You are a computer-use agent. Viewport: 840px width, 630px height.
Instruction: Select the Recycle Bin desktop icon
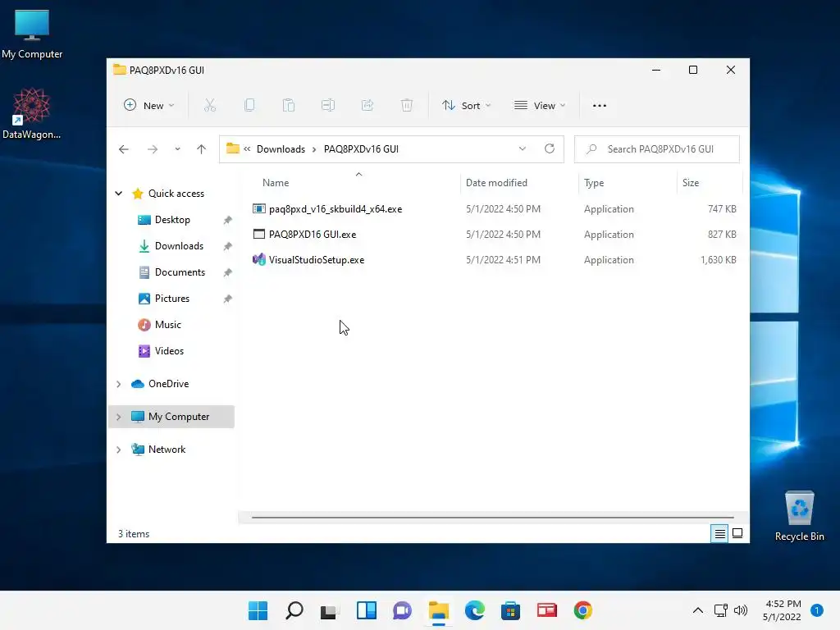pyautogui.click(x=799, y=516)
